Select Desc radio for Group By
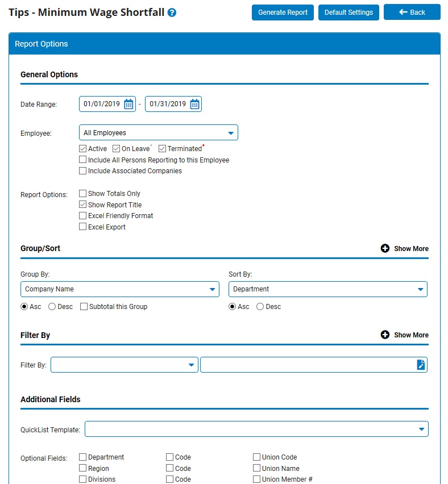 52,307
